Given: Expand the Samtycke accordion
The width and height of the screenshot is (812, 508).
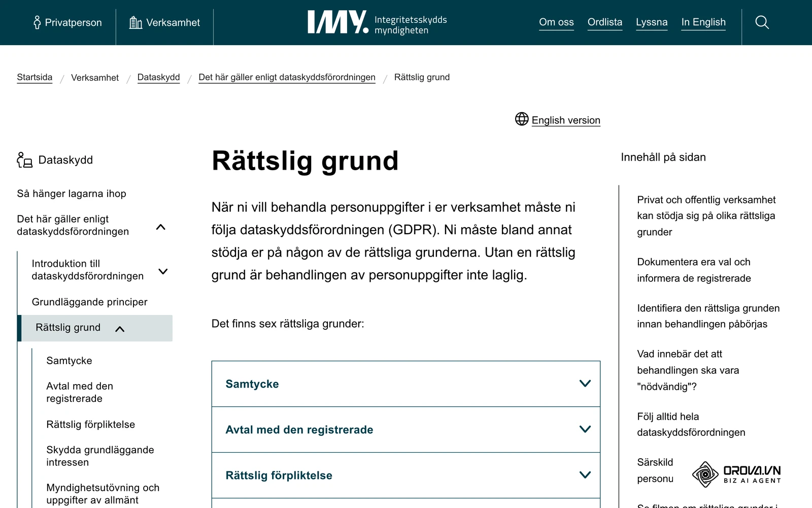Looking at the screenshot, I should tap(405, 384).
